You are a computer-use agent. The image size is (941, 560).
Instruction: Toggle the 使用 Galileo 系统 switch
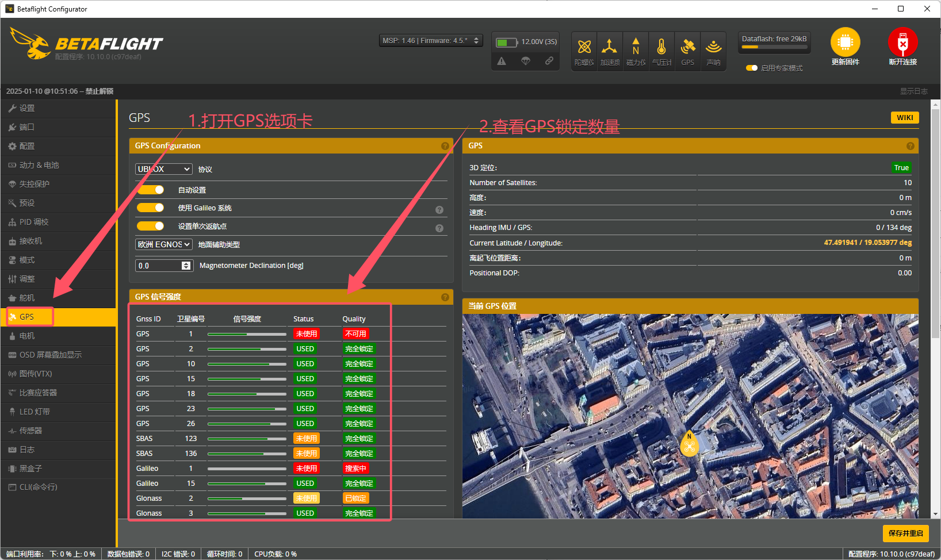[x=151, y=208]
